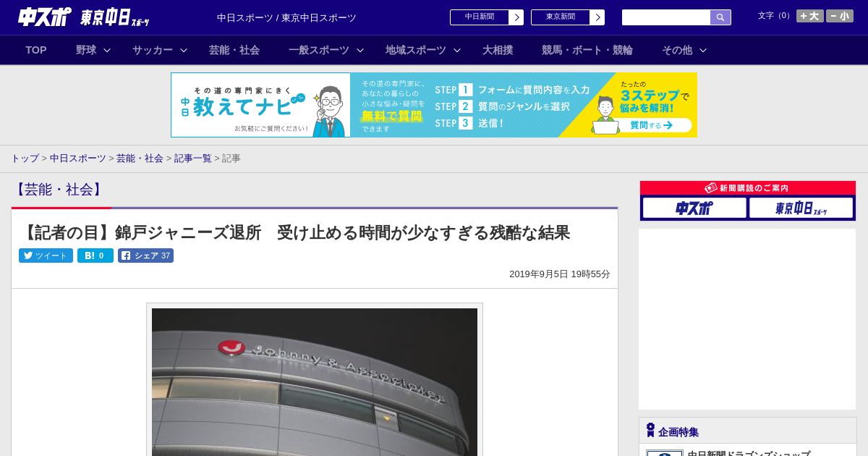Focus the site search input field
This screenshot has width=868, height=456.
pyautogui.click(x=666, y=17)
